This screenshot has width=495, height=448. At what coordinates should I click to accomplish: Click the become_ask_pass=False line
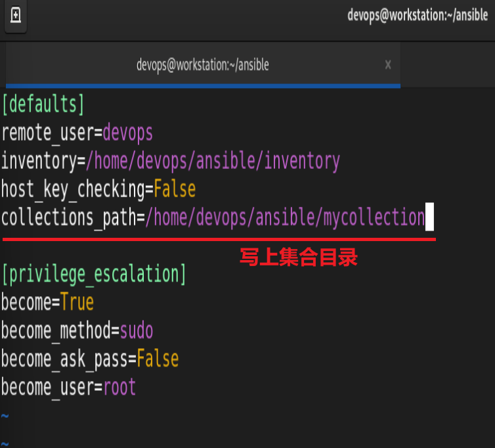point(90,359)
